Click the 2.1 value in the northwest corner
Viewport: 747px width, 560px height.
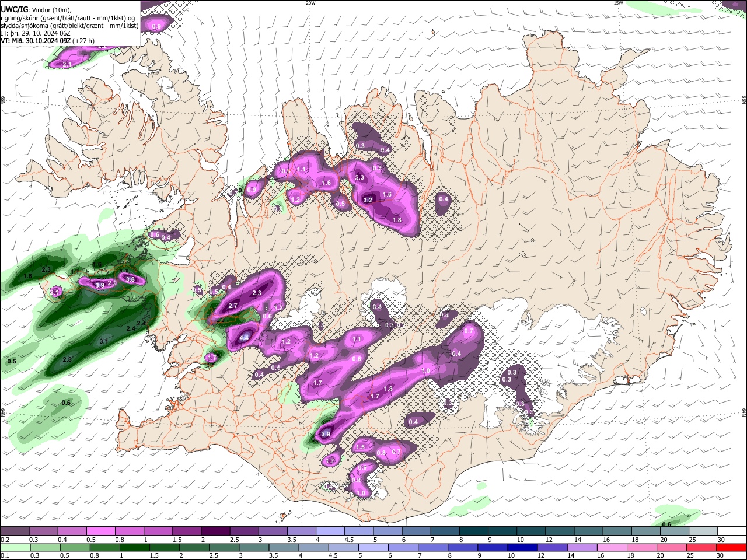67,64
